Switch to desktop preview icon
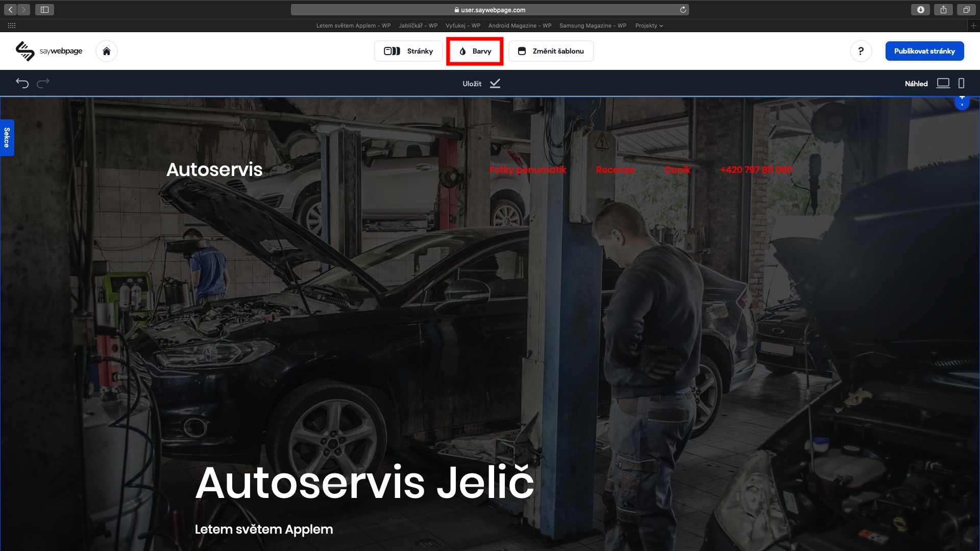This screenshot has width=980, height=551. tap(943, 83)
